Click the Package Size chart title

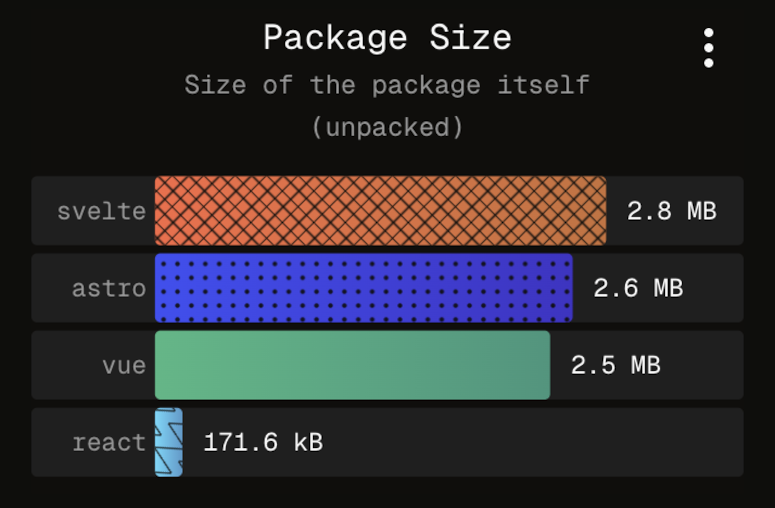(387, 38)
